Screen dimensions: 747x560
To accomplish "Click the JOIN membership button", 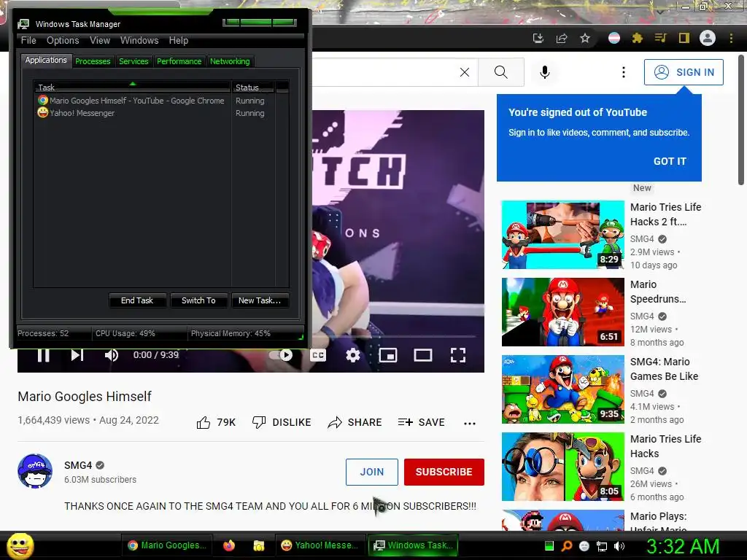I will coord(371,472).
